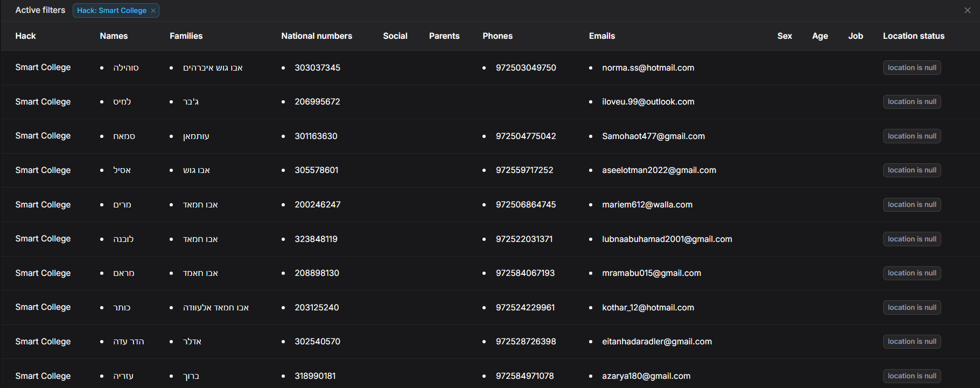Click the Location status column header
The height and width of the screenshot is (388, 980).
pos(913,36)
